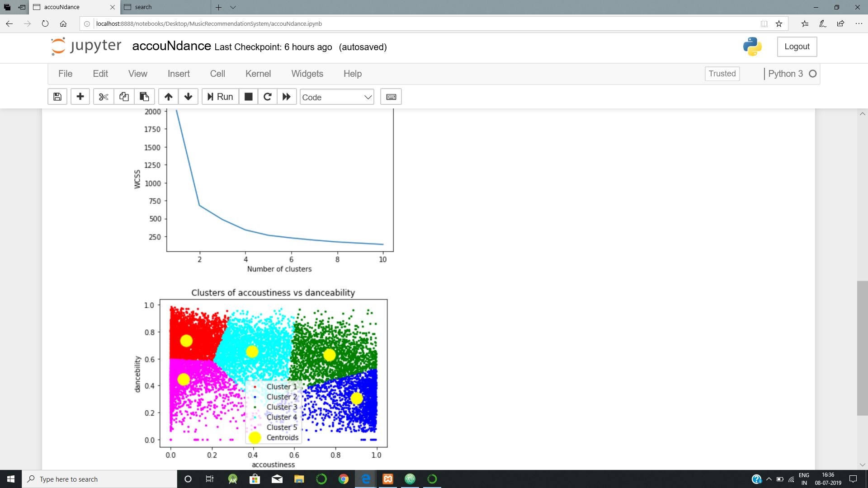Open Mail app from taskbar
This screenshot has height=488, width=868.
(x=277, y=479)
